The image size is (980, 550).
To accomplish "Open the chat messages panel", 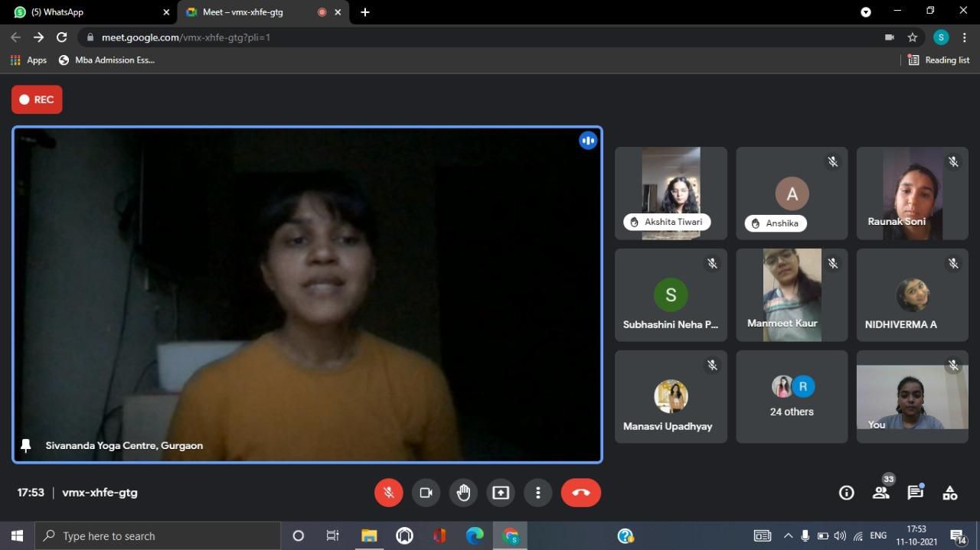I will (916, 493).
